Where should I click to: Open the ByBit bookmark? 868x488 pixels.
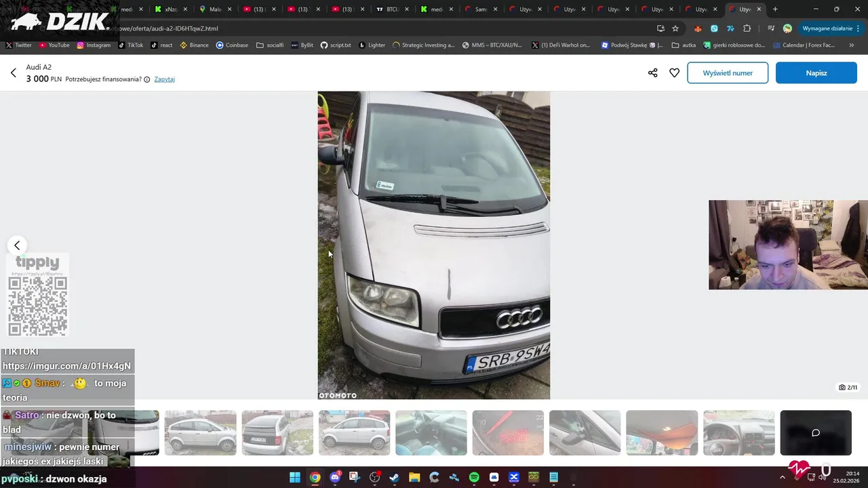click(302, 45)
